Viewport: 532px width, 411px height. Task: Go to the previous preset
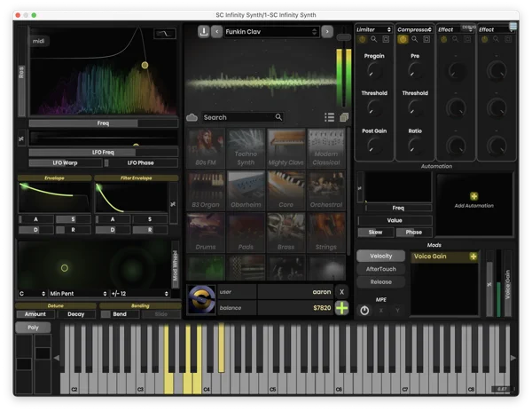click(x=217, y=32)
